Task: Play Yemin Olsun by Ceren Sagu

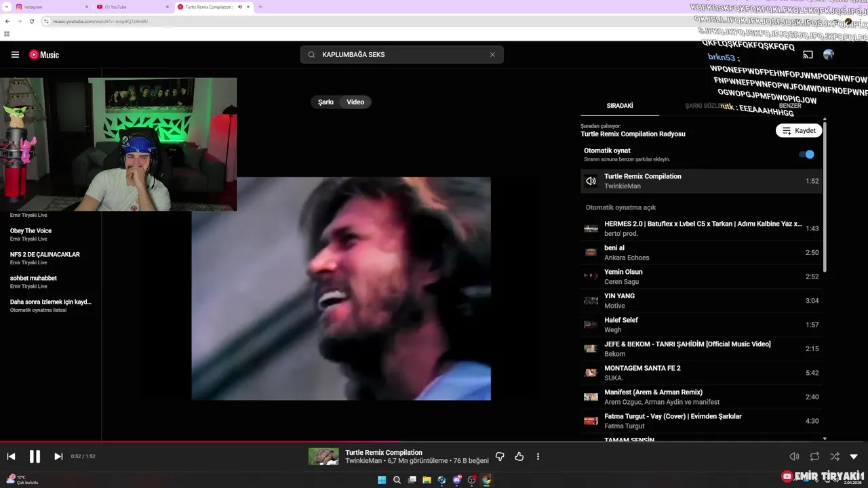Action: 702,277
